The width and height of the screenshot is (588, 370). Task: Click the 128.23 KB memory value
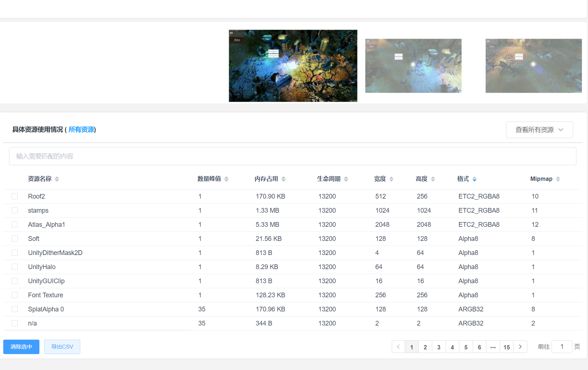270,295
